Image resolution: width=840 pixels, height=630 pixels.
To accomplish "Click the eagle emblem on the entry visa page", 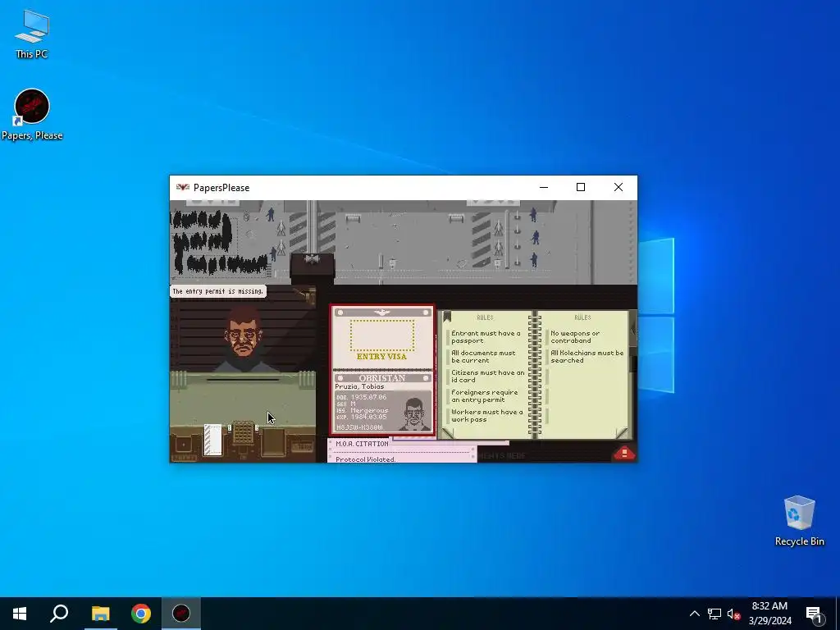I will coord(382,313).
